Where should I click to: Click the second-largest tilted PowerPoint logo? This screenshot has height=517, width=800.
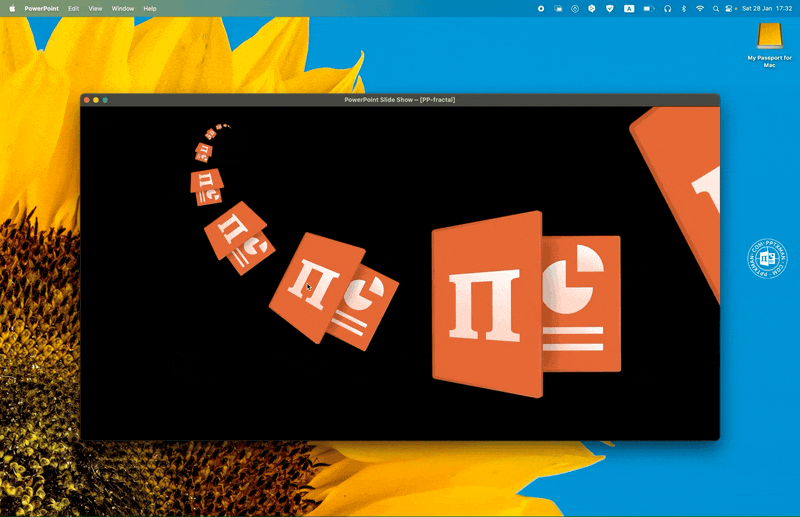click(x=333, y=291)
